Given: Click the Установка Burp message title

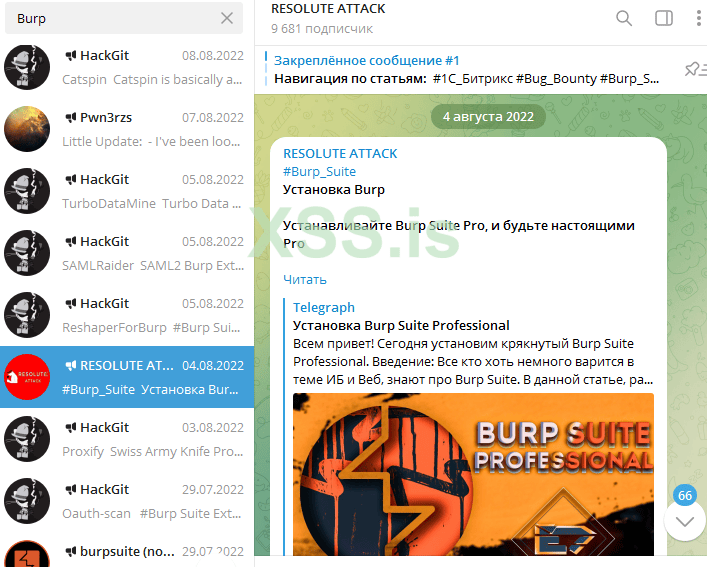Looking at the screenshot, I should 334,190.
